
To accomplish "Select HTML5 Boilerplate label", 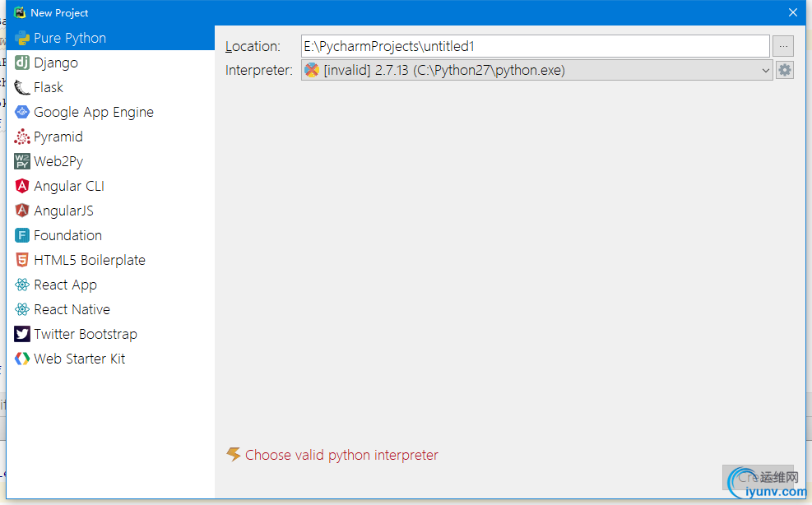I will click(90, 260).
